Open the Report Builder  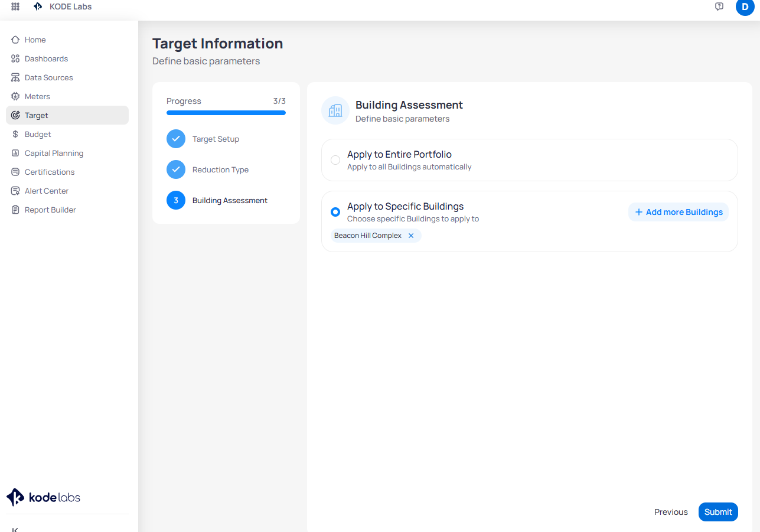[x=67, y=210]
